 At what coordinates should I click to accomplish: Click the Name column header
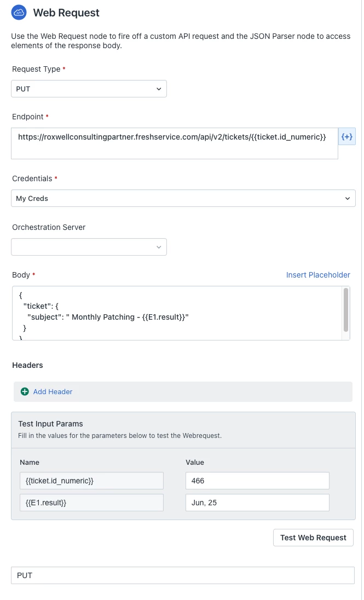click(x=30, y=462)
